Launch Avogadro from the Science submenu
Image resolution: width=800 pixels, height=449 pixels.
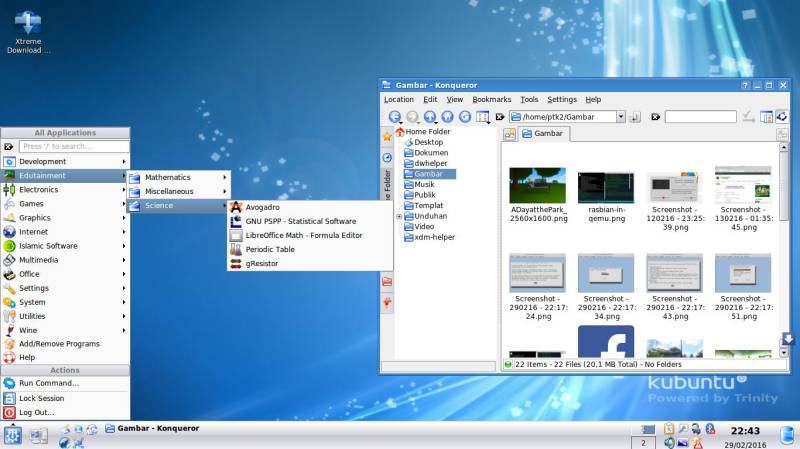[263, 207]
